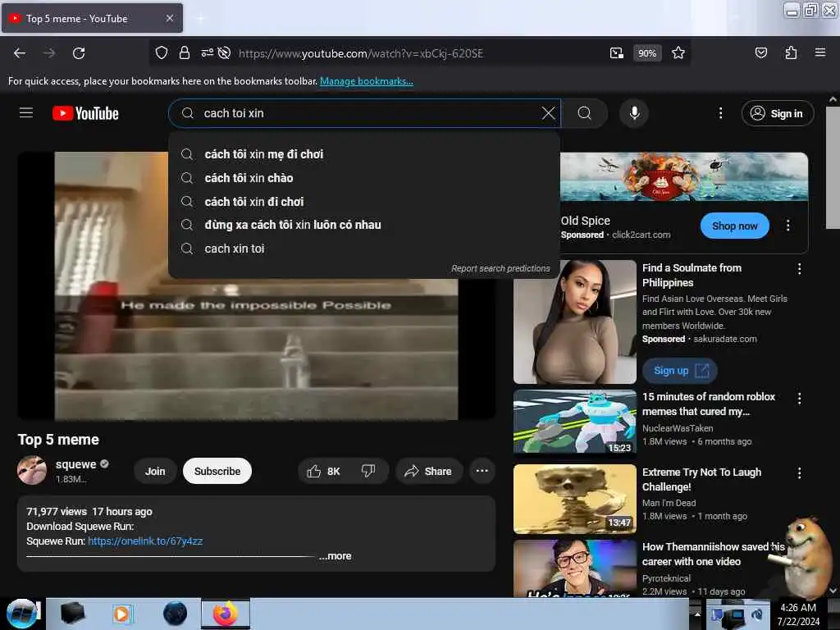Open the Old Spice ad options menu
The image size is (840, 630).
(787, 226)
